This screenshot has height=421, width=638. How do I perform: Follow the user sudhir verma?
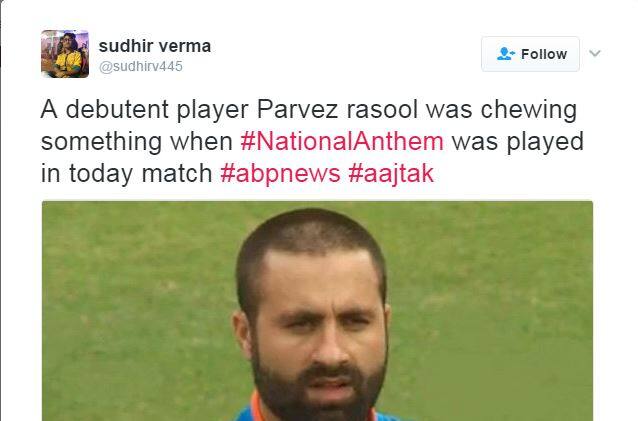coord(530,54)
